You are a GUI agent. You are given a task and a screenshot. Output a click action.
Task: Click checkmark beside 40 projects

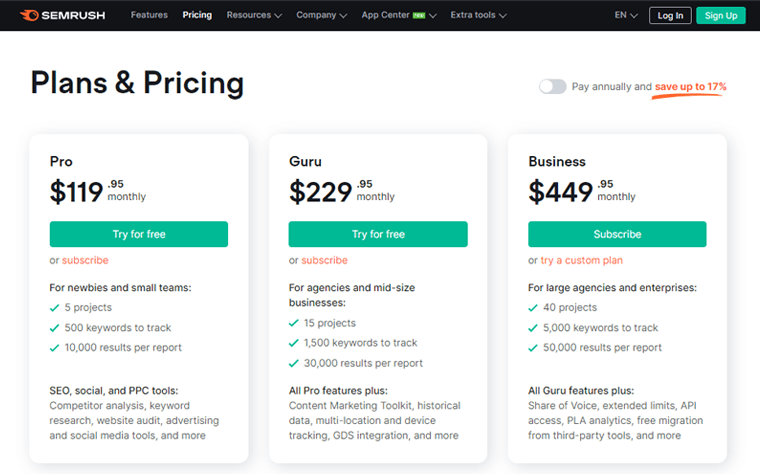click(533, 308)
